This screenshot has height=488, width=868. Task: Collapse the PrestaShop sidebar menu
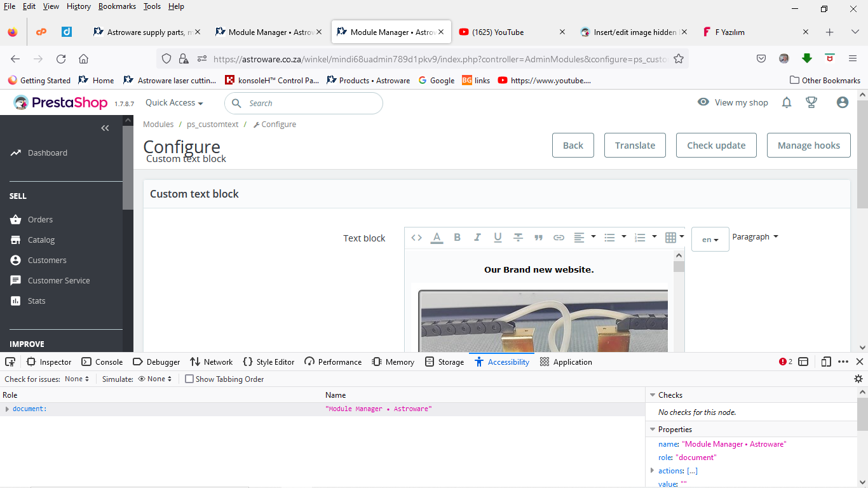coord(105,128)
